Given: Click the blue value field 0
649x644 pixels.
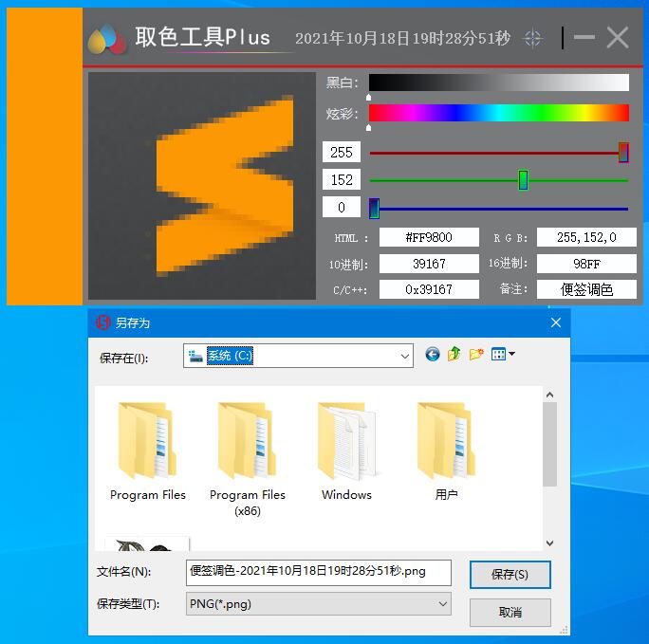Looking at the screenshot, I should (x=342, y=207).
